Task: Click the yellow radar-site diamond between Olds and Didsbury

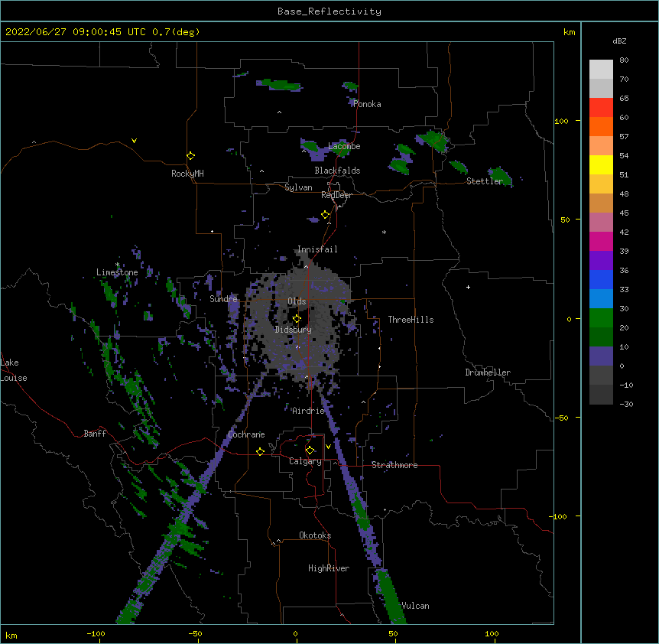Action: click(297, 318)
